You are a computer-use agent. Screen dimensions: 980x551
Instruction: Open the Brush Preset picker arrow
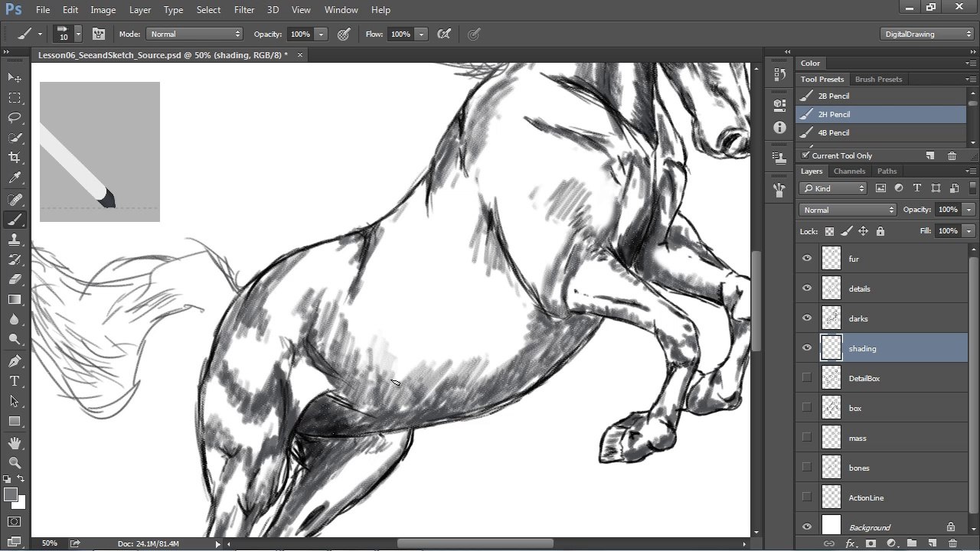78,34
